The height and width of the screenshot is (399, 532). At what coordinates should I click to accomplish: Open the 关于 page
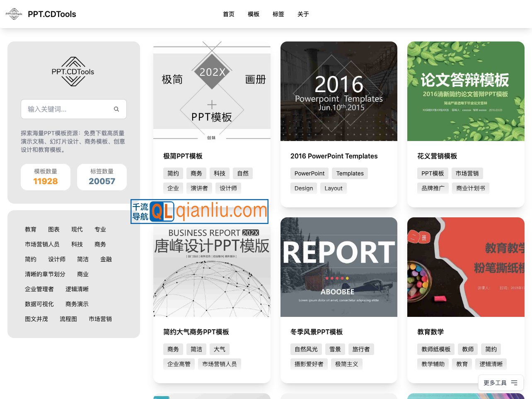(303, 14)
